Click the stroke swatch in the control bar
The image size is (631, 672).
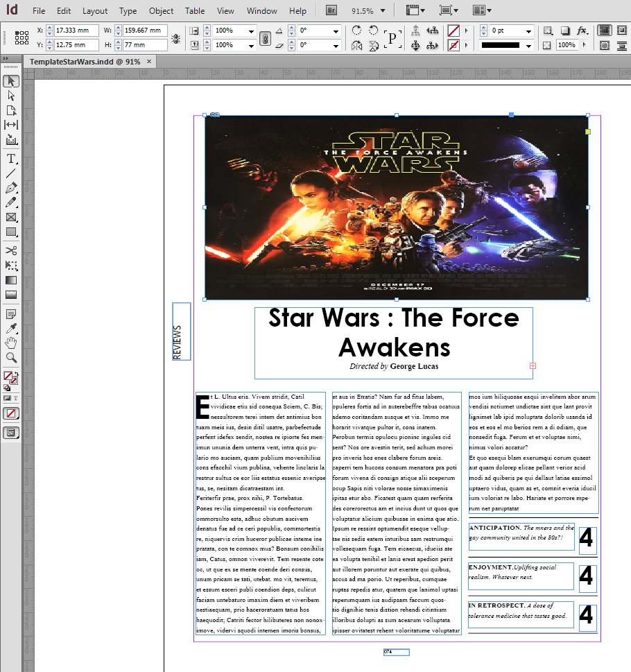point(453,45)
